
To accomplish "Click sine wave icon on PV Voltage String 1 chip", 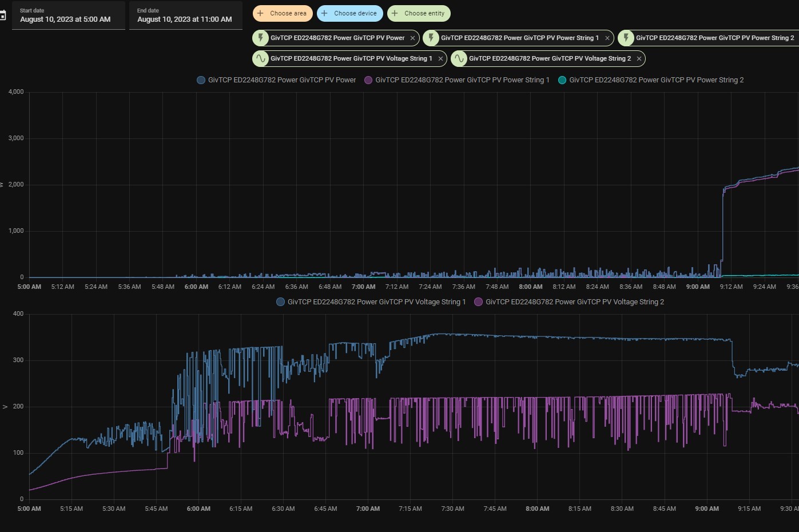I will (261, 58).
